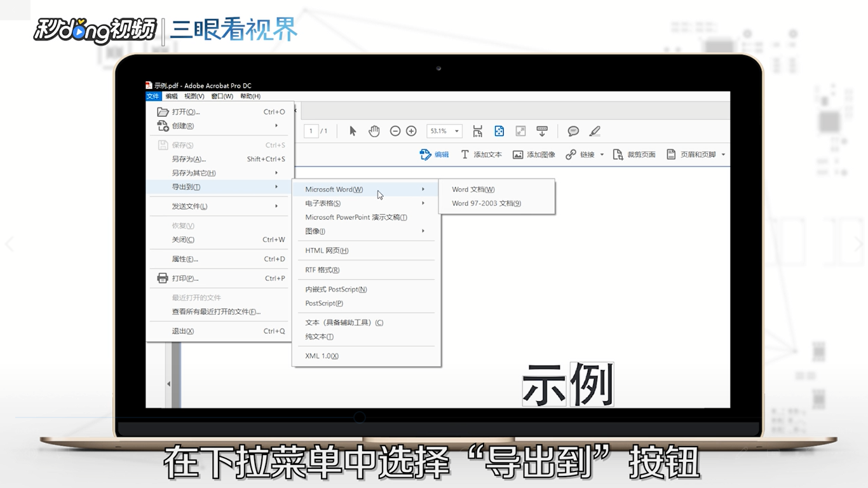The image size is (868, 488).
Task: Choose 打开(O)... from the File menu
Action: point(220,112)
